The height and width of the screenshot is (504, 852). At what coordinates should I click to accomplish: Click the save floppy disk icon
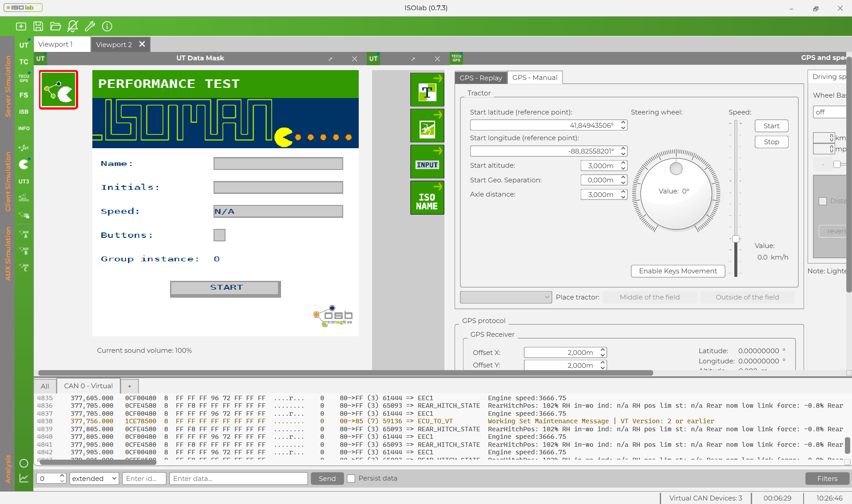38,26
